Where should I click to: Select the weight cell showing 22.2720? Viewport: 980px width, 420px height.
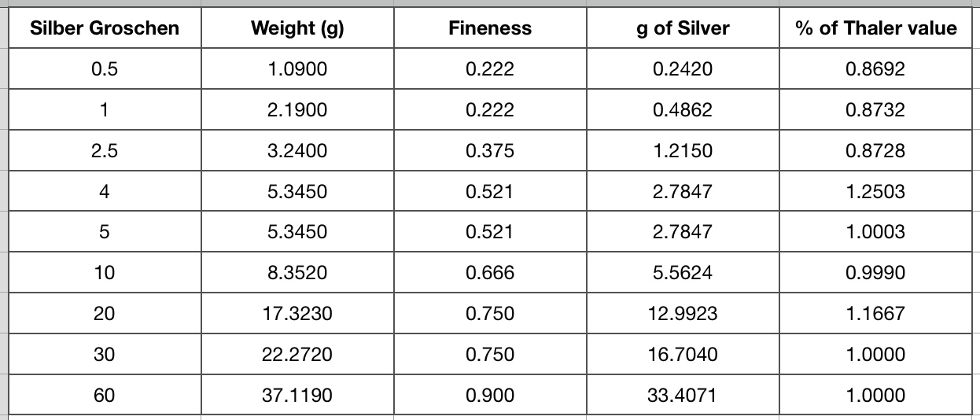coord(297,355)
